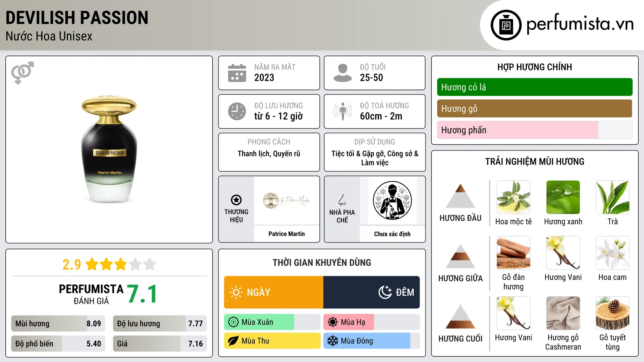Image resolution: width=644 pixels, height=362 pixels.
Task: Click the star badge brand icon
Action: 236,200
